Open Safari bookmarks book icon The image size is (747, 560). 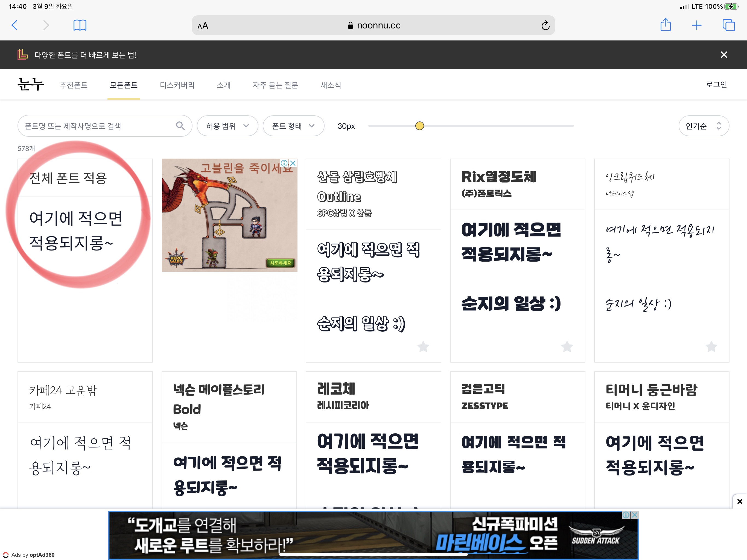point(80,25)
